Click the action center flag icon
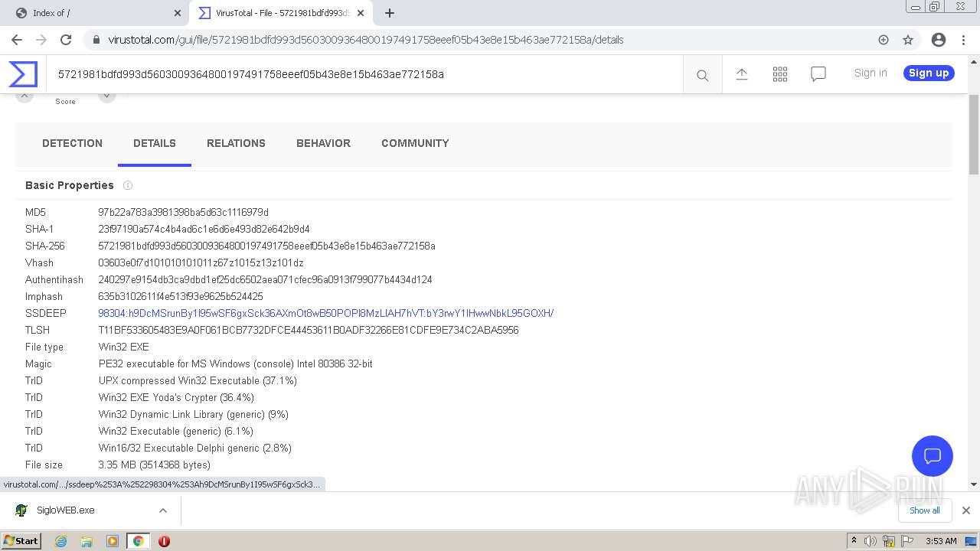 [906, 541]
